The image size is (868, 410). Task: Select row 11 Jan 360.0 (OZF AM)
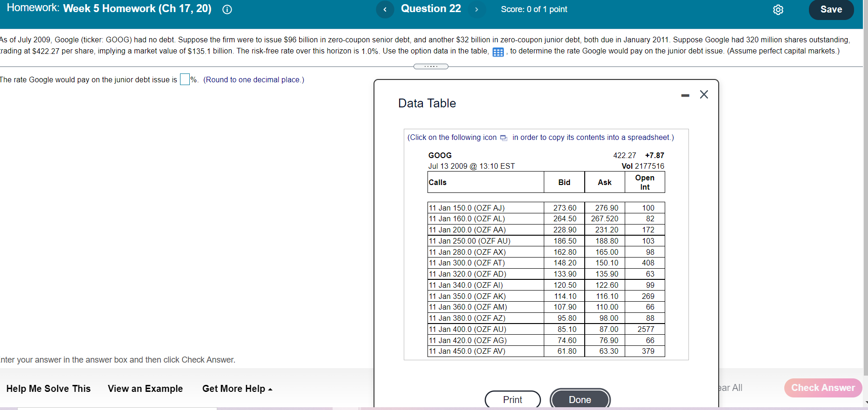[x=546, y=307]
